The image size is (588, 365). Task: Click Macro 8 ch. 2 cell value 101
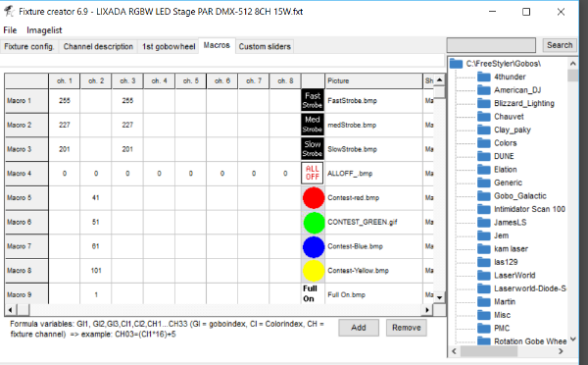(96, 271)
